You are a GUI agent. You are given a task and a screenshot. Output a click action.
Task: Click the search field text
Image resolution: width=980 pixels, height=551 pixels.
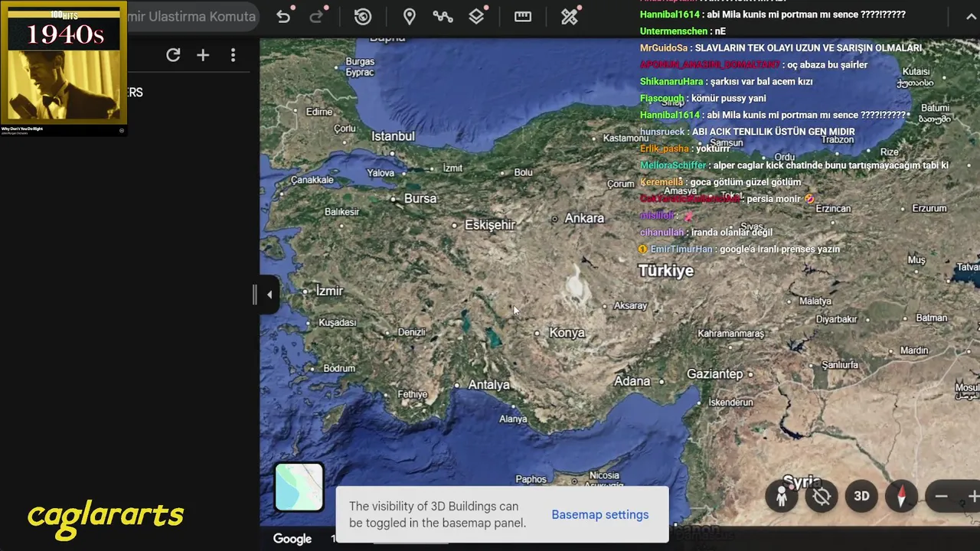coord(191,17)
